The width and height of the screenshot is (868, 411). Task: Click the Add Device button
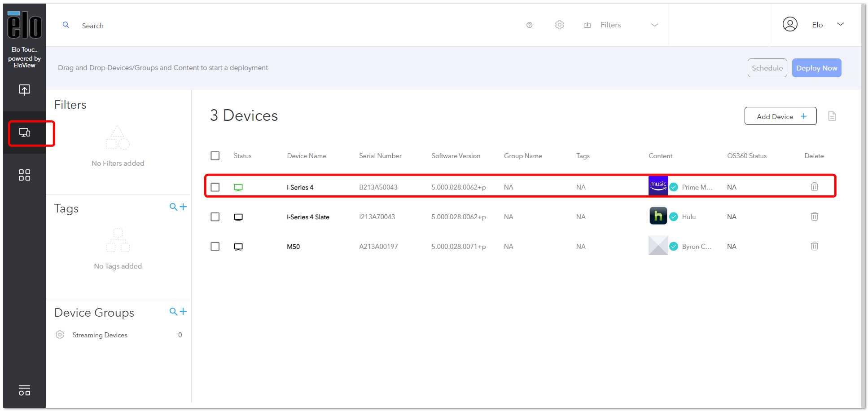point(780,116)
